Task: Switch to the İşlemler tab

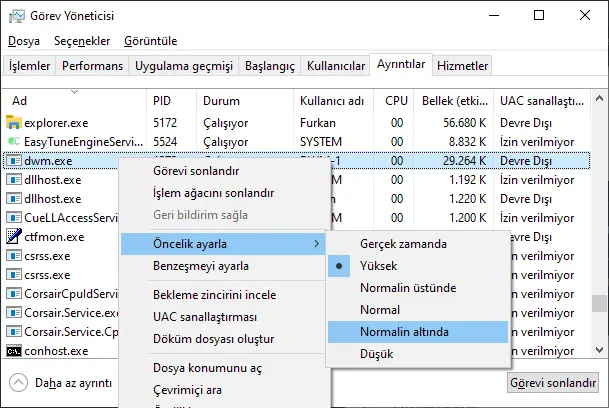Action: [x=30, y=66]
